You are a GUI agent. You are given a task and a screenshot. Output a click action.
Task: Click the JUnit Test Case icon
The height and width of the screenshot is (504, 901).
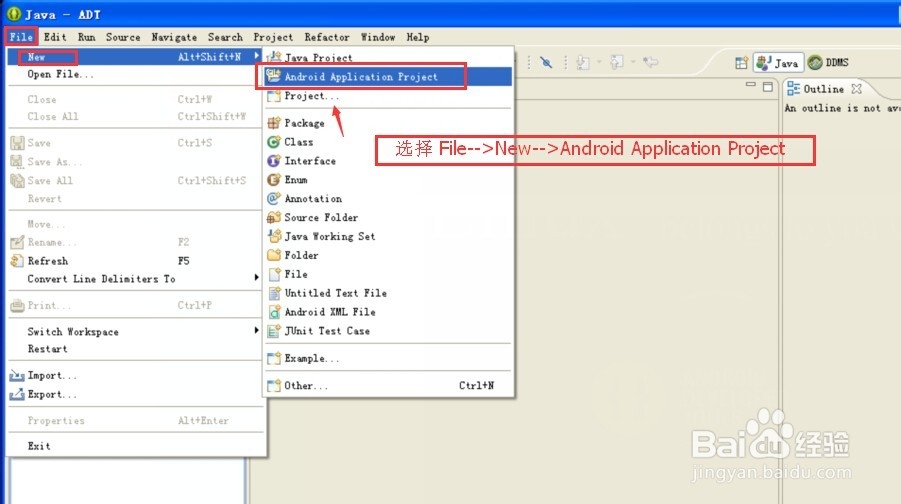pyautogui.click(x=274, y=331)
